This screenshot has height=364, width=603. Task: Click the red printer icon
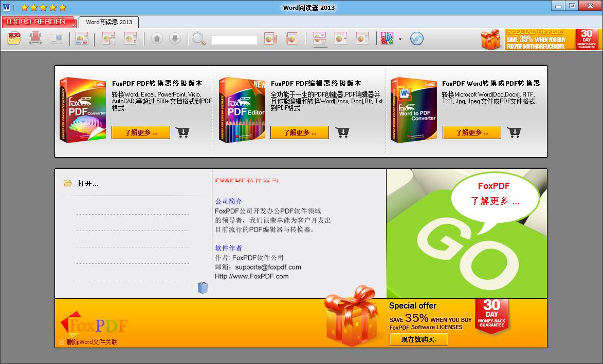(35, 39)
